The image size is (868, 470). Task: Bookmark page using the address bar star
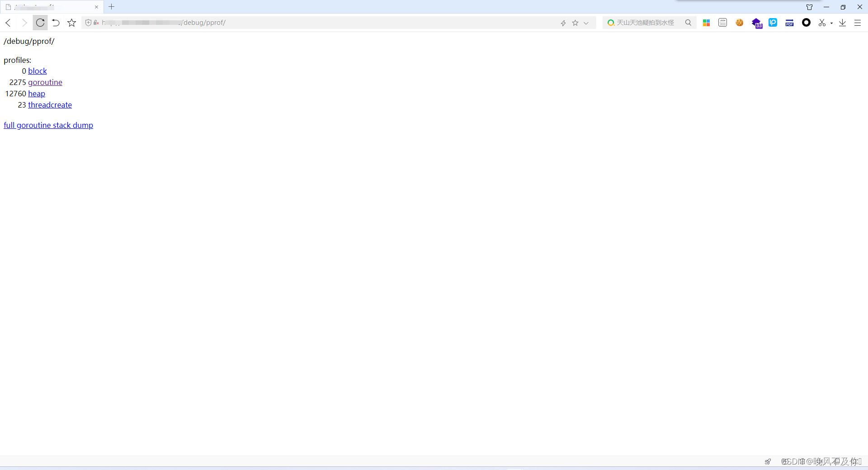pos(575,23)
